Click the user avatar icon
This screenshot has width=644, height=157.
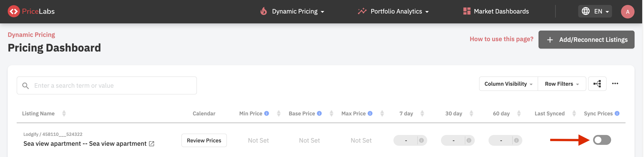pyautogui.click(x=627, y=12)
